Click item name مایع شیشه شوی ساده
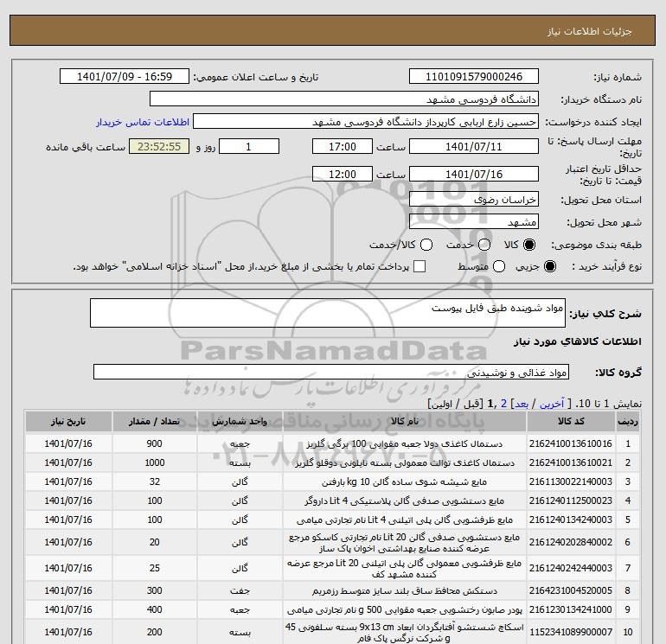Viewport: 666px width, 644px height. pos(405,481)
